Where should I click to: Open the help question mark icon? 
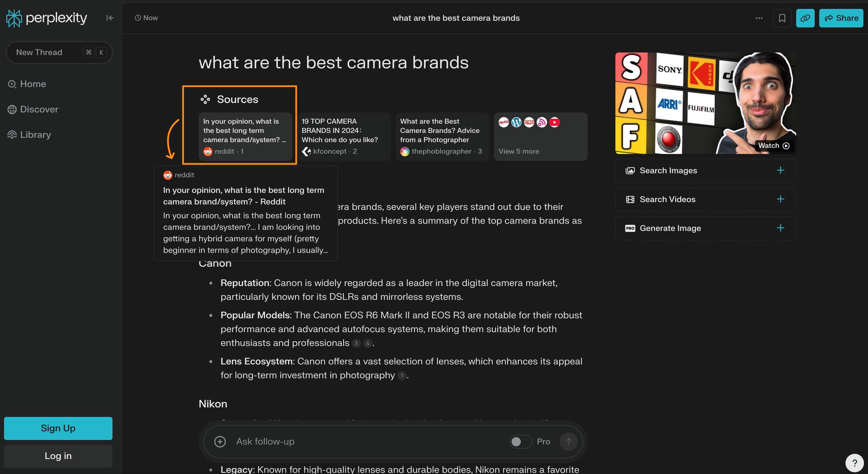[x=854, y=462]
